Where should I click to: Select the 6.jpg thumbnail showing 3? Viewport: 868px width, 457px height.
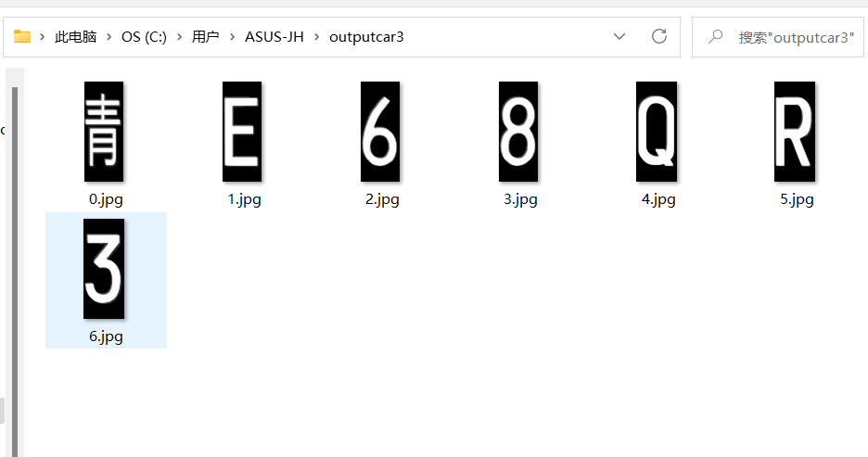104,269
